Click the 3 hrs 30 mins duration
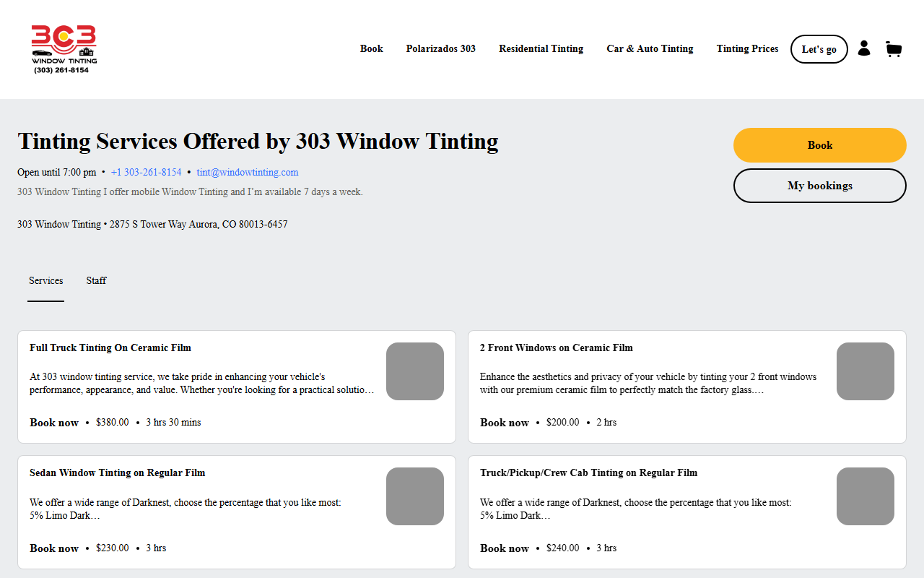This screenshot has height=578, width=924. [174, 423]
